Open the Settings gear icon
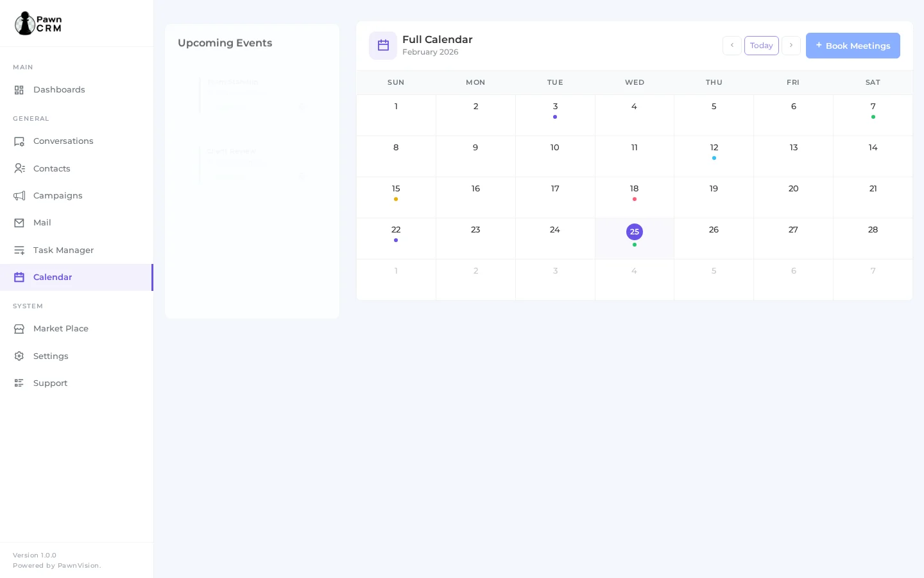 19,356
